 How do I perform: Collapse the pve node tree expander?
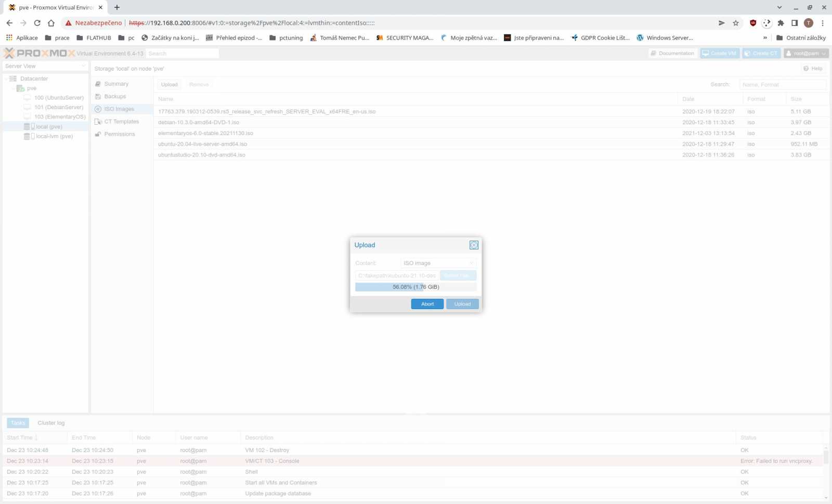click(13, 88)
